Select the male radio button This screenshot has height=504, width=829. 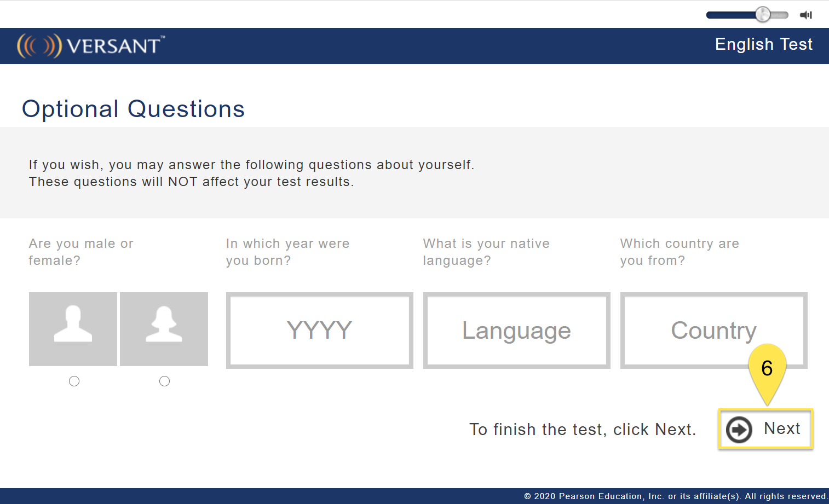coord(74,381)
